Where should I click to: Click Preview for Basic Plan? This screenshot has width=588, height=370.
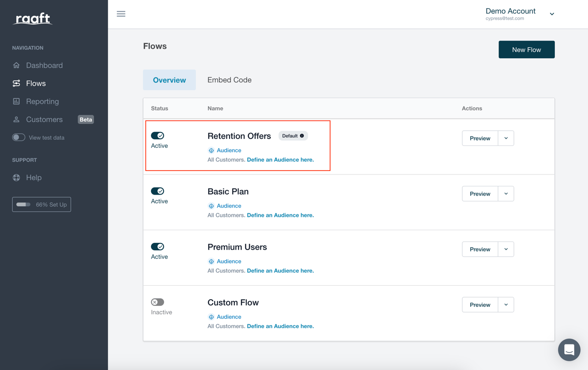coord(480,194)
